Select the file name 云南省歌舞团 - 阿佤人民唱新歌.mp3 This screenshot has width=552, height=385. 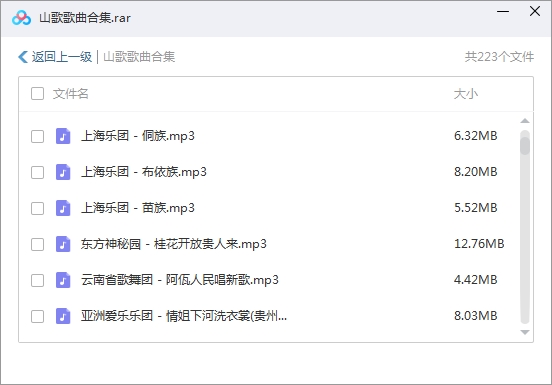(x=180, y=280)
